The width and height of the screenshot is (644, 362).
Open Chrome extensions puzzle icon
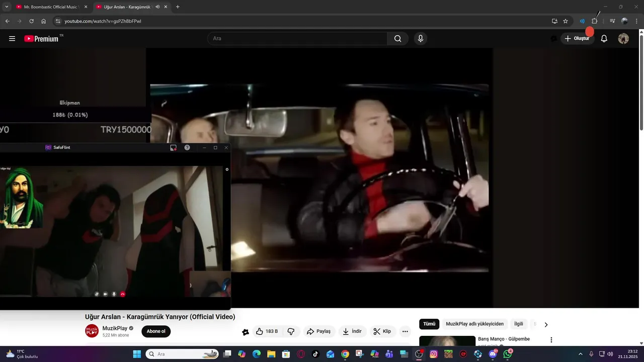[594, 21]
